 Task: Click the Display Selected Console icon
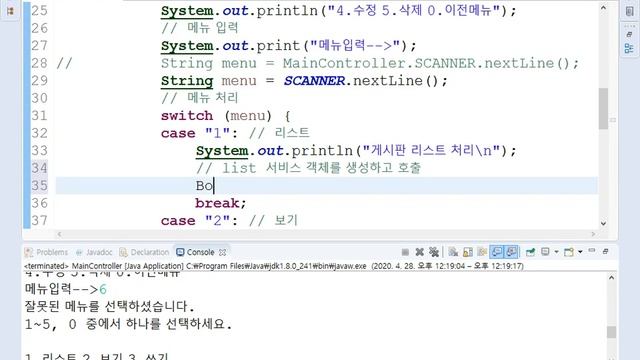tap(545, 252)
